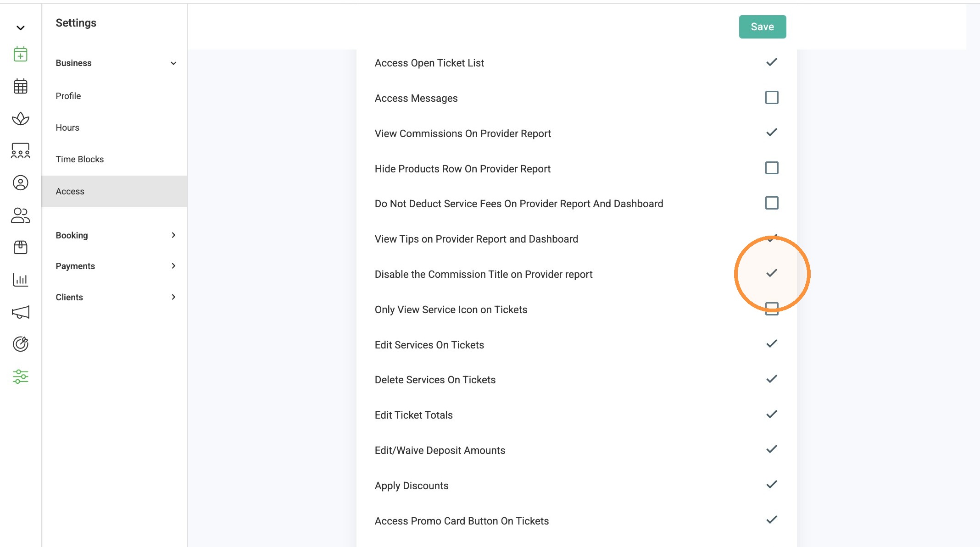
Task: Uncheck Edit Services On Tickets
Action: coord(772,344)
